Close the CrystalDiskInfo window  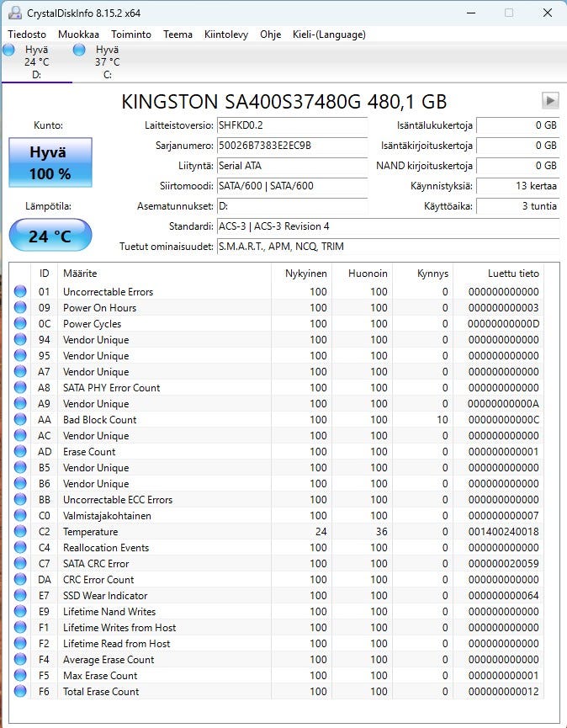pyautogui.click(x=548, y=13)
